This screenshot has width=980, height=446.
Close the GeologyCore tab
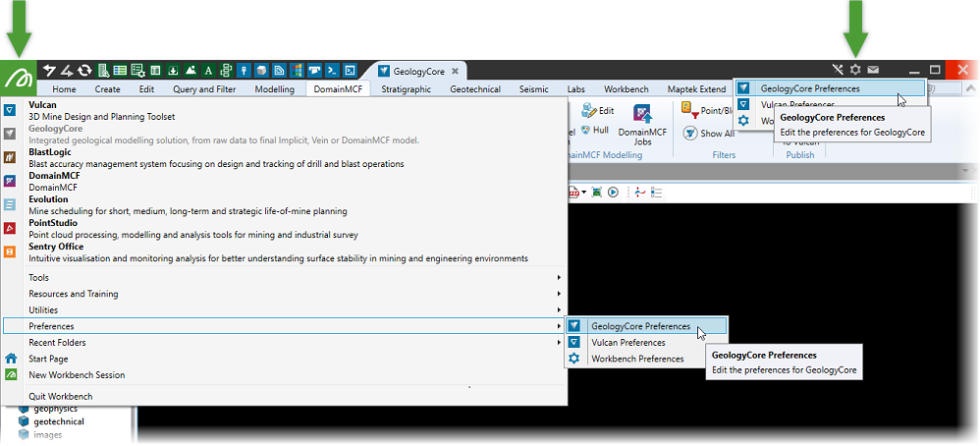456,71
